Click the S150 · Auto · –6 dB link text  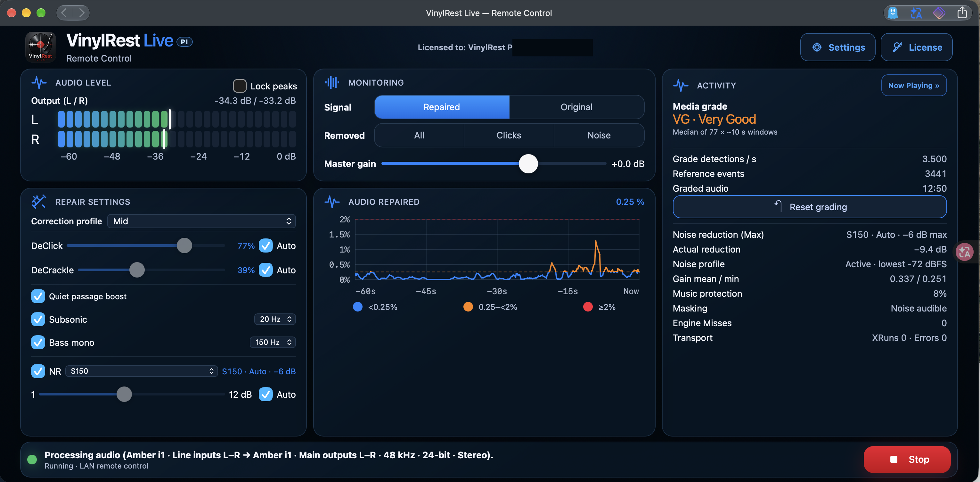[x=259, y=371]
